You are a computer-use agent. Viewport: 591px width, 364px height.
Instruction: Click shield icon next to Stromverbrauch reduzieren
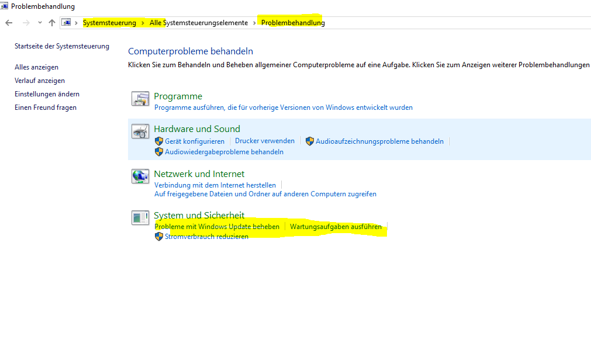pyautogui.click(x=159, y=237)
